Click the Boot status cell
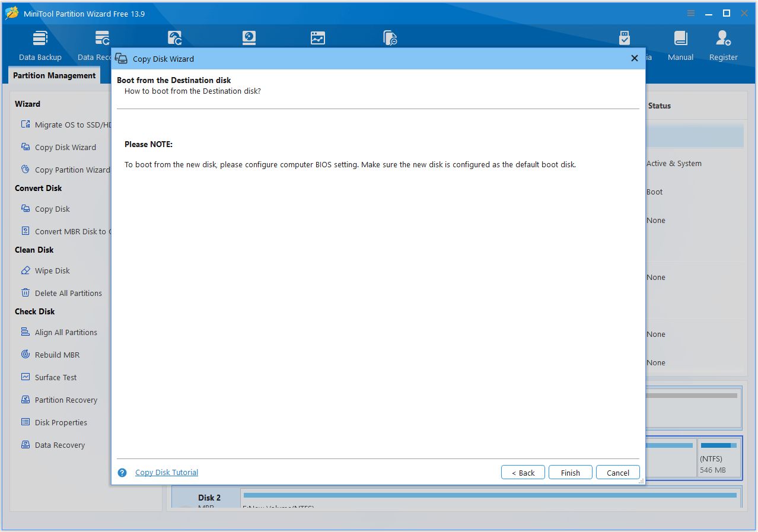The image size is (758, 532). (x=655, y=192)
